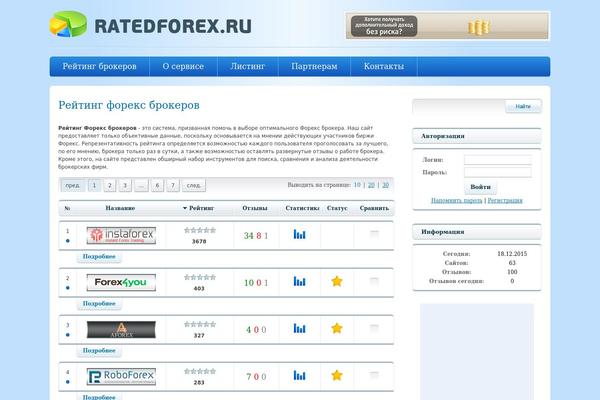Open Подробнее under Forex4you
Image resolution: width=600 pixels, height=400 pixels.
[x=99, y=304]
